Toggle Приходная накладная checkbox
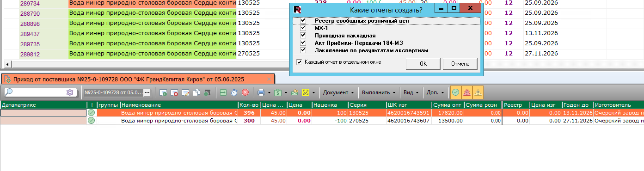Image resolution: width=644 pixels, height=171 pixels. (303, 36)
